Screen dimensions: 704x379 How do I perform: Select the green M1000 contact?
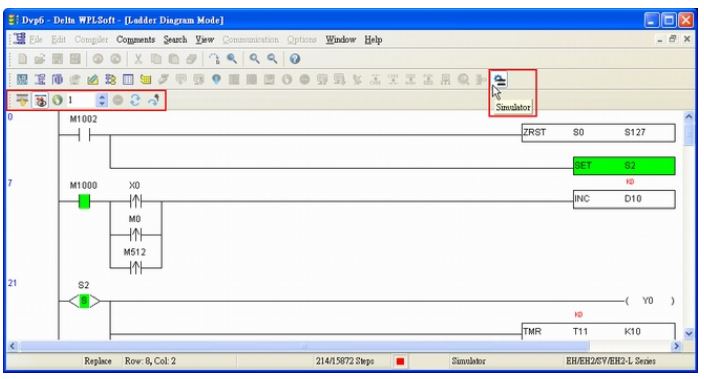(x=84, y=201)
